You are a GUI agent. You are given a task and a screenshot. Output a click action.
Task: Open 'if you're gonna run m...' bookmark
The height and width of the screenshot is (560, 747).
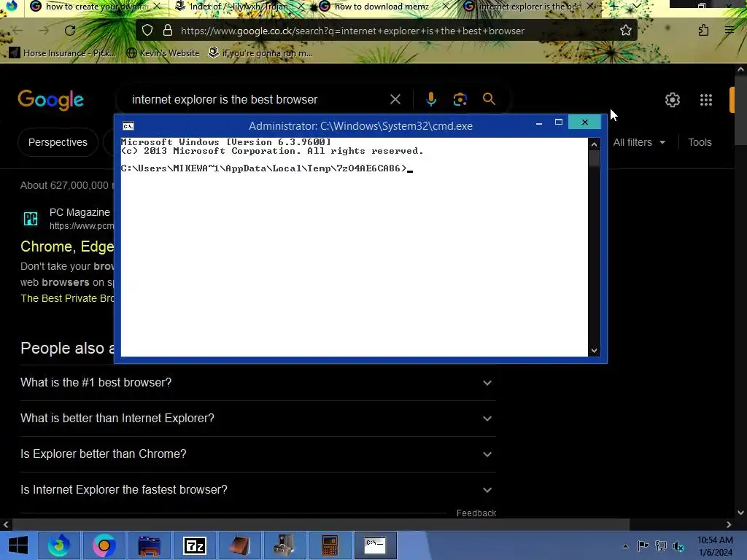pyautogui.click(x=261, y=52)
